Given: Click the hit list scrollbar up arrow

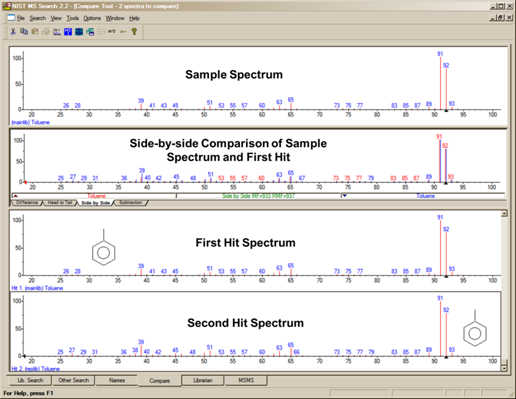Looking at the screenshot, I should click(504, 213).
